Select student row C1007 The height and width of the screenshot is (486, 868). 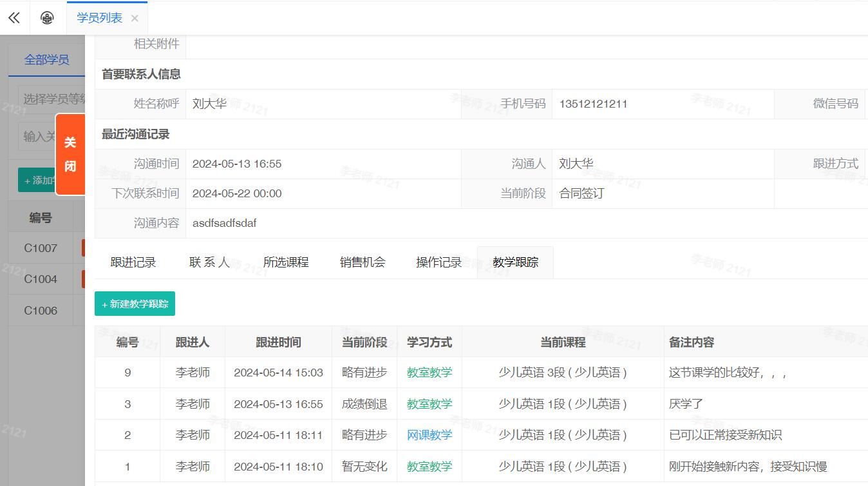pos(41,248)
